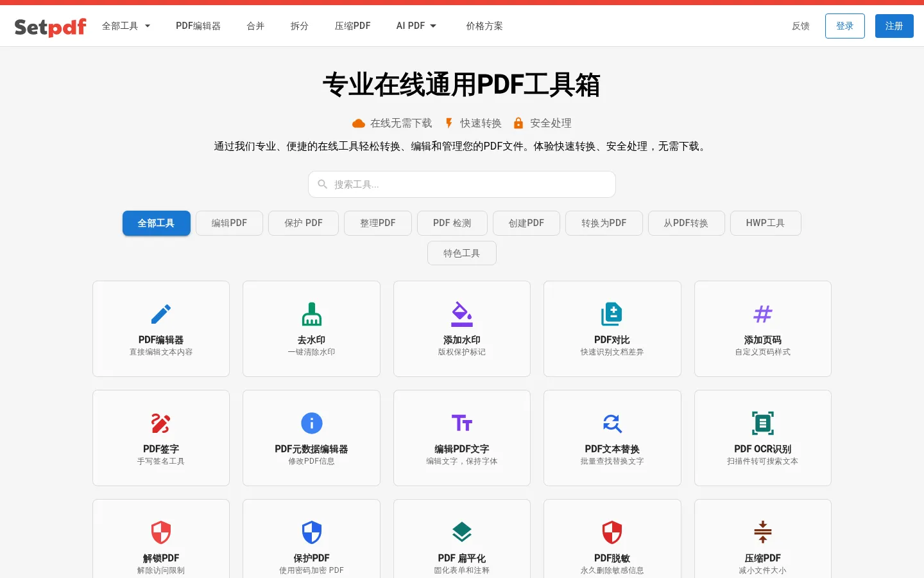924x578 pixels.
Task: Click the 去水印 brush icon
Action: coord(311,314)
